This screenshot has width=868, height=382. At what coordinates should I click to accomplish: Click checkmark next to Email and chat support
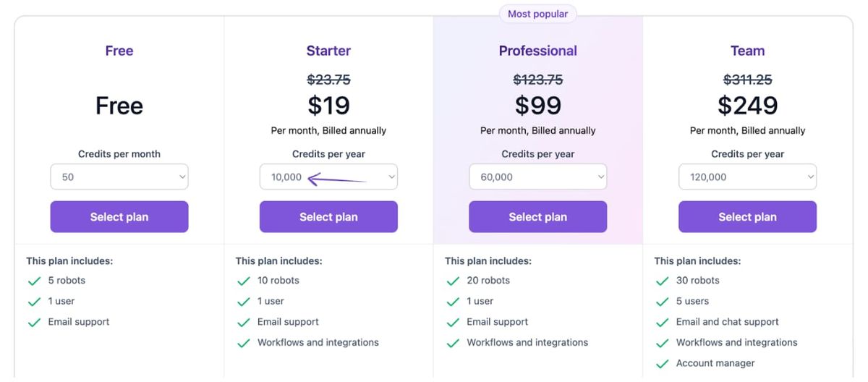(x=662, y=322)
